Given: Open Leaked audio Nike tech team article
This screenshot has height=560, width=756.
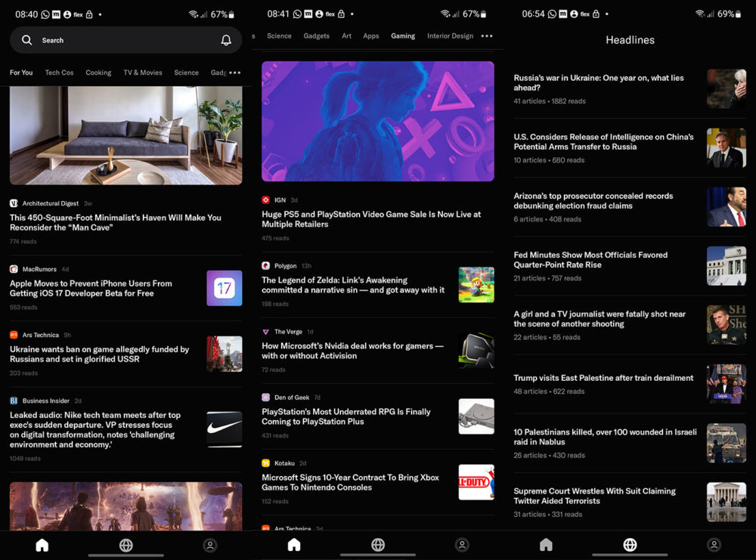Looking at the screenshot, I should point(95,430).
